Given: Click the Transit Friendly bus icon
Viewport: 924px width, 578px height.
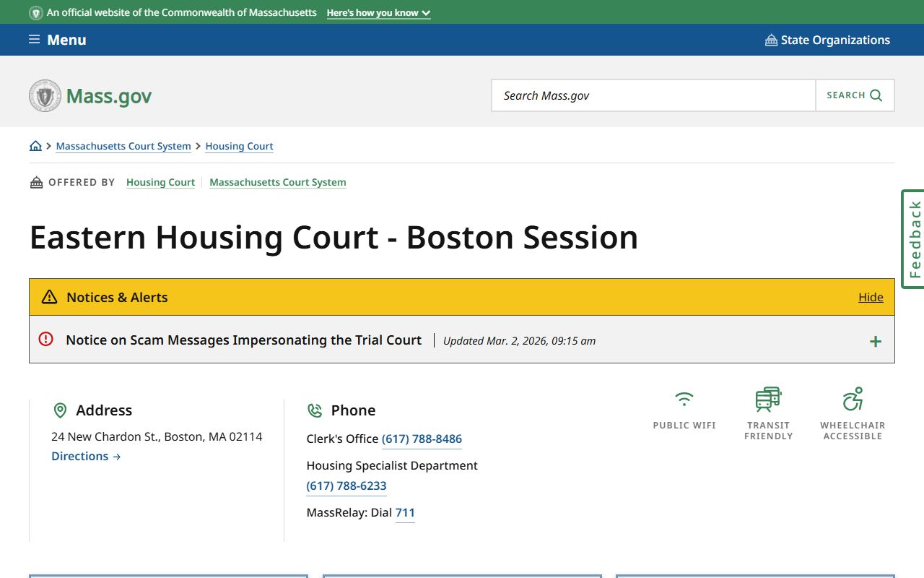Looking at the screenshot, I should pyautogui.click(x=768, y=399).
